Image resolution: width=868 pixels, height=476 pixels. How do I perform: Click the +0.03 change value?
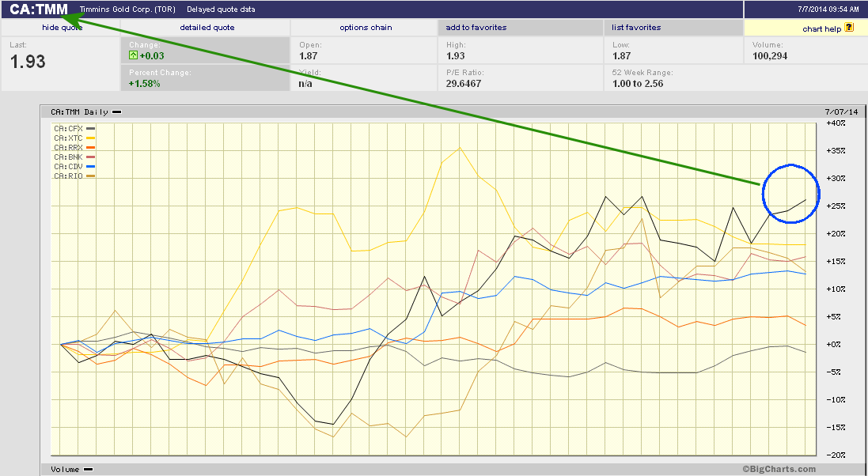pyautogui.click(x=152, y=55)
